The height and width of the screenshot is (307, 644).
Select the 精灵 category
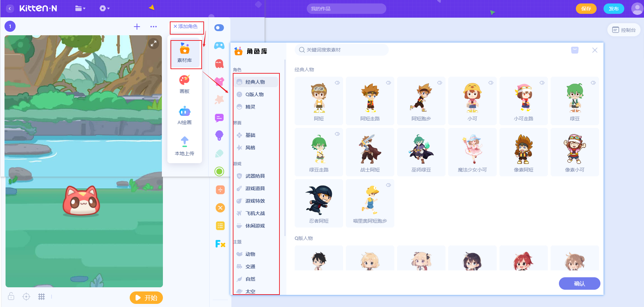(x=256, y=107)
